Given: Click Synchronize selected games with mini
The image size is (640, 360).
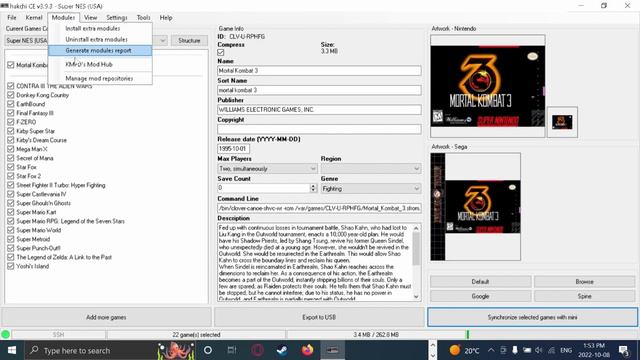Looking at the screenshot, I should [532, 317].
